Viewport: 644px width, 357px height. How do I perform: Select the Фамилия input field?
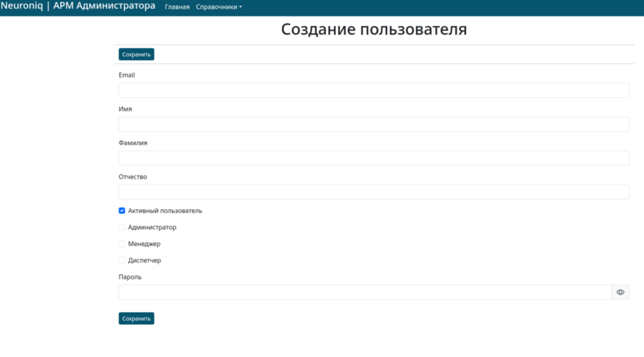coord(373,158)
